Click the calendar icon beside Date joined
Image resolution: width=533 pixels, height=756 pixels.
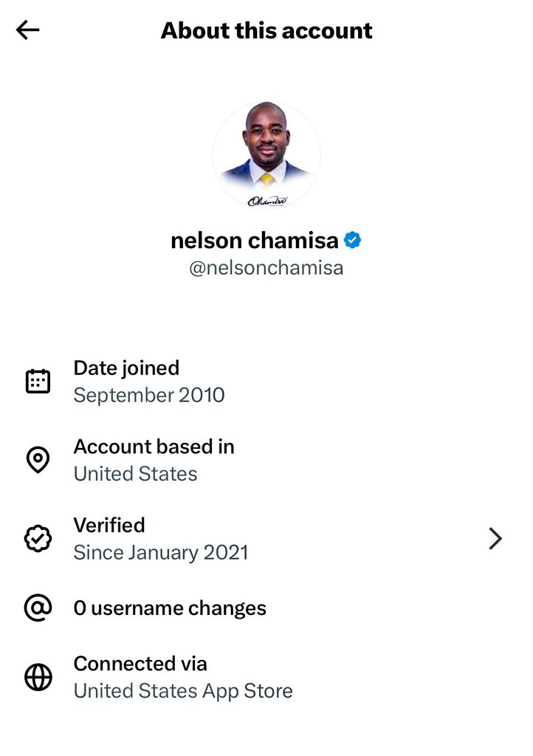[x=38, y=381]
